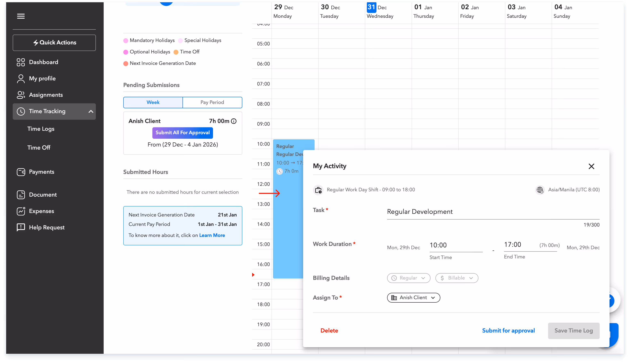Open Time Logs submenu item
This screenshot has width=630, height=364.
click(41, 129)
